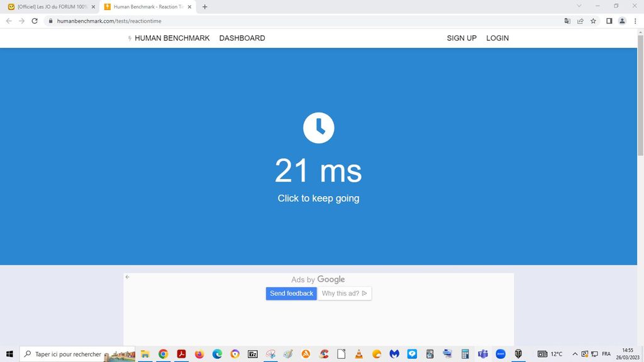Open Malwarebytes from the taskbar

(394, 354)
